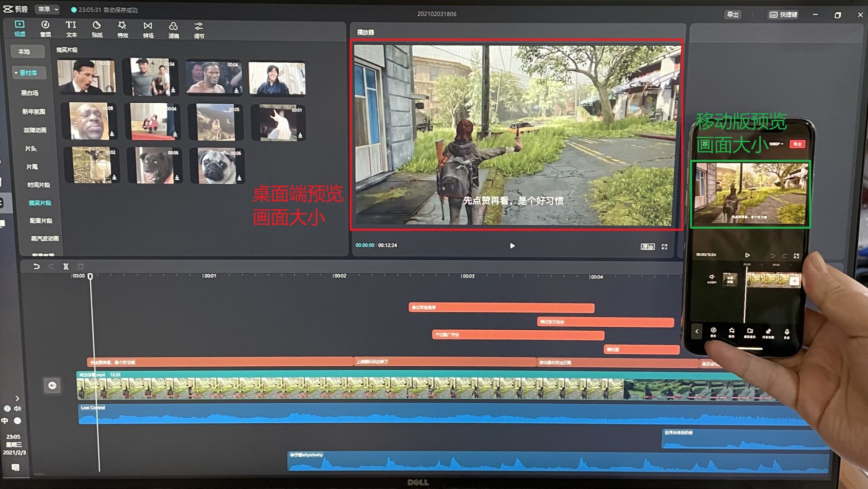Select the 搞笑片段 category
Screen dimensions: 868x489
point(40,203)
